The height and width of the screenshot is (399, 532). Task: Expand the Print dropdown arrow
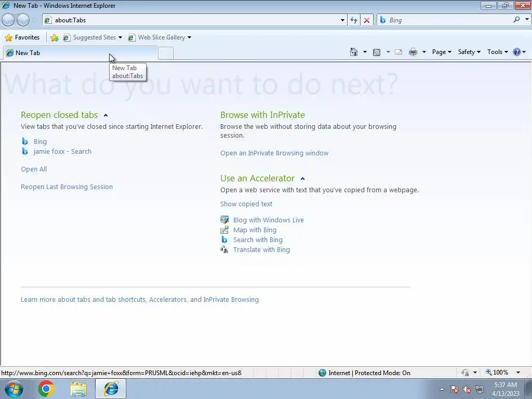pos(424,52)
